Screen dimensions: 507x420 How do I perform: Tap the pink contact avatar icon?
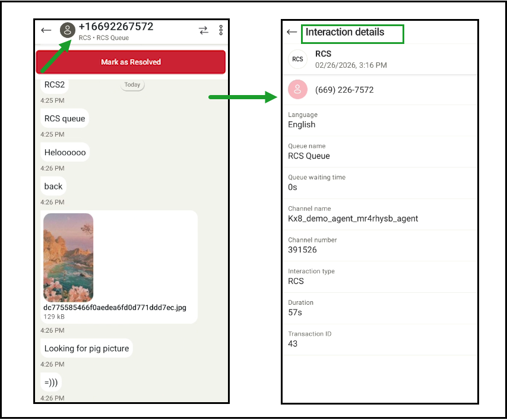coord(297,90)
